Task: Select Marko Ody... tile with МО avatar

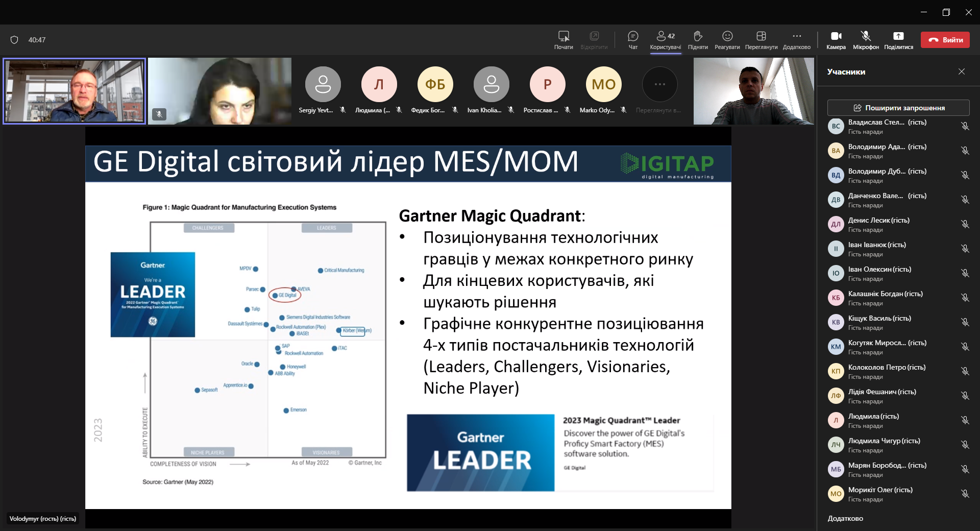Action: [x=603, y=90]
